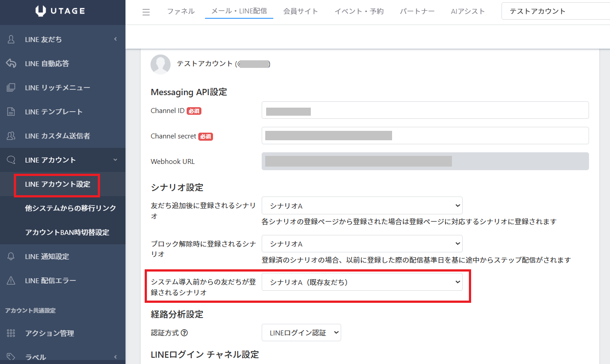Click the アクション管理 grid icon
Screen dimensions: 610x364
point(12,333)
